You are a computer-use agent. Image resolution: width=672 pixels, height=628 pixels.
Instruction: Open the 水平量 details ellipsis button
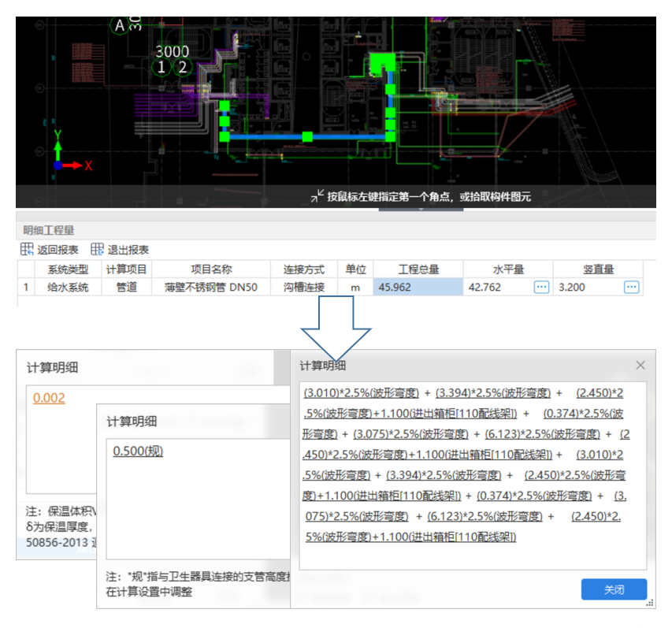(541, 288)
